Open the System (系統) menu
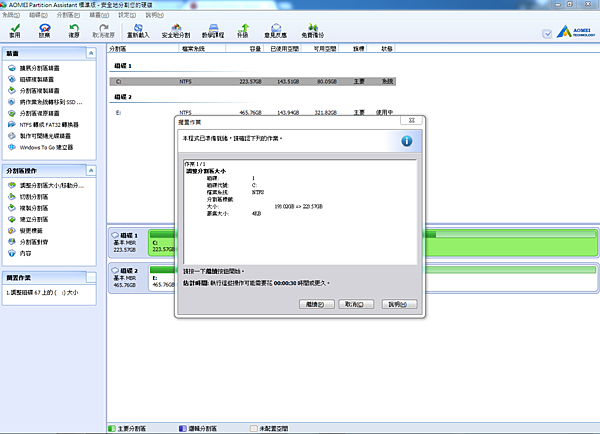This screenshot has height=434, width=600. [11, 15]
